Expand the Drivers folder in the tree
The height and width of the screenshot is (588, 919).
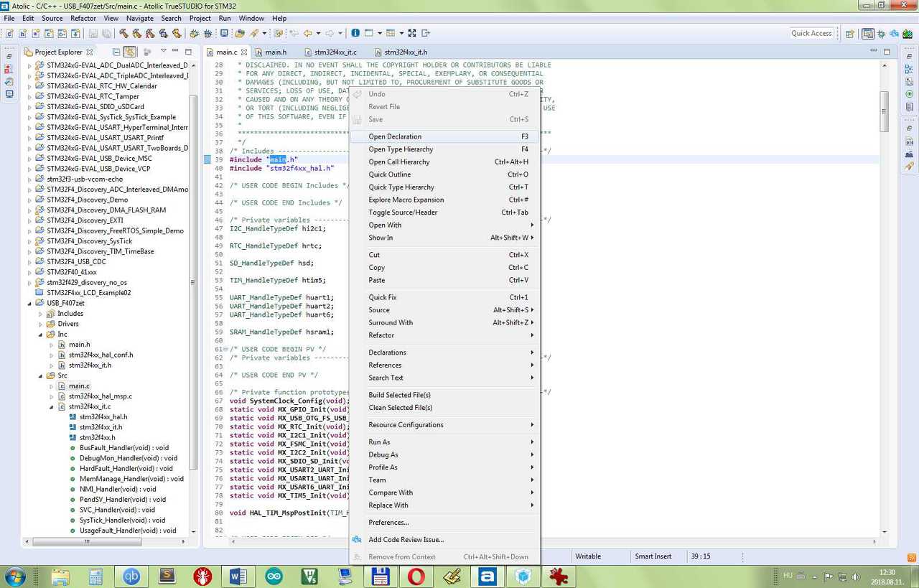[41, 324]
